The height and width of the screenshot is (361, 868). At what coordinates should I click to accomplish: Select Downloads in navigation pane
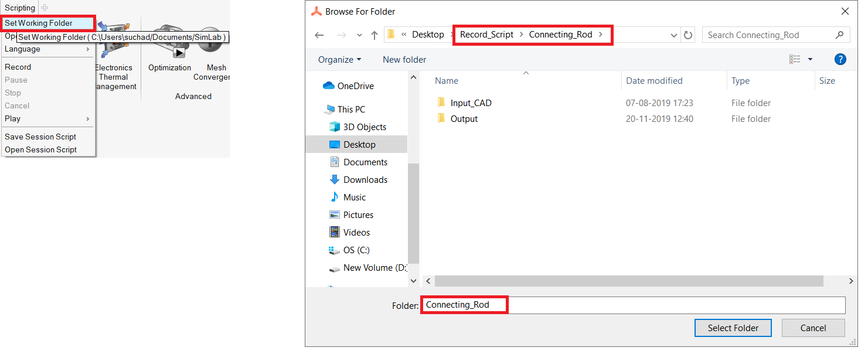click(x=358, y=180)
